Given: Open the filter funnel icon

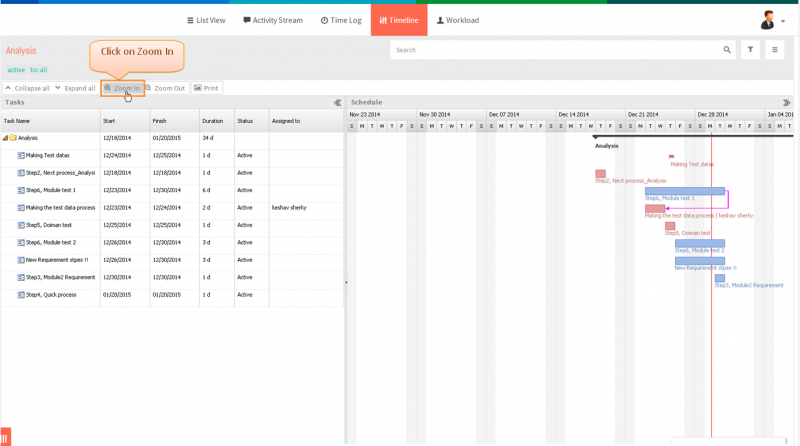Looking at the screenshot, I should tap(750, 49).
